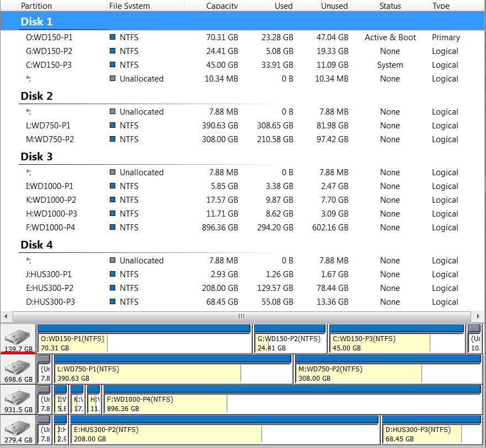The image size is (486, 448).
Task: Select the G:WD150-P2 partition row
Action: point(242,51)
